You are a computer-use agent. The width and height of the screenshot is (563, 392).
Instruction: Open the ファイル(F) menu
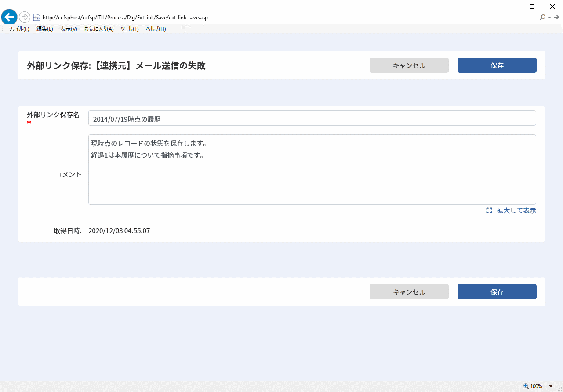tap(19, 29)
